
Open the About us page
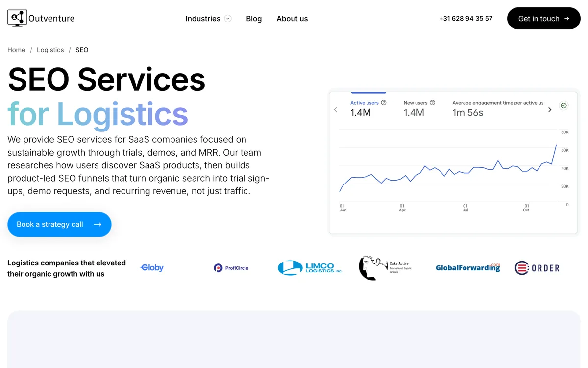click(x=292, y=19)
